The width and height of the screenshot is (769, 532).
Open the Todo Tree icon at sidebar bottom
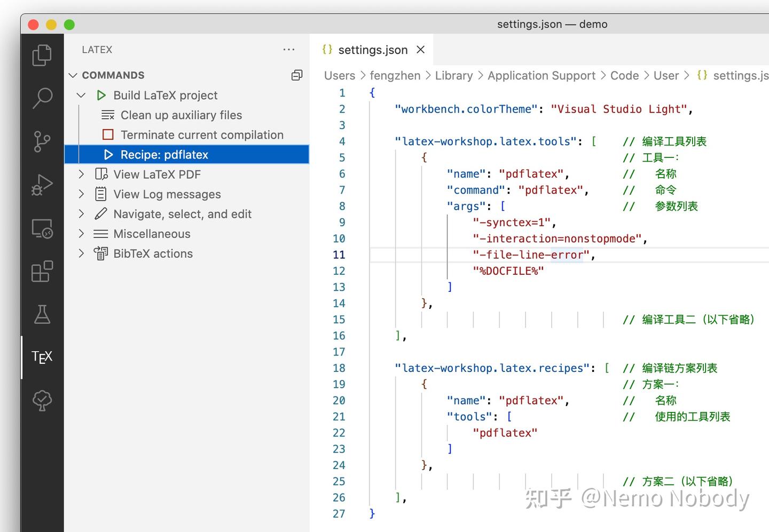tap(42, 401)
